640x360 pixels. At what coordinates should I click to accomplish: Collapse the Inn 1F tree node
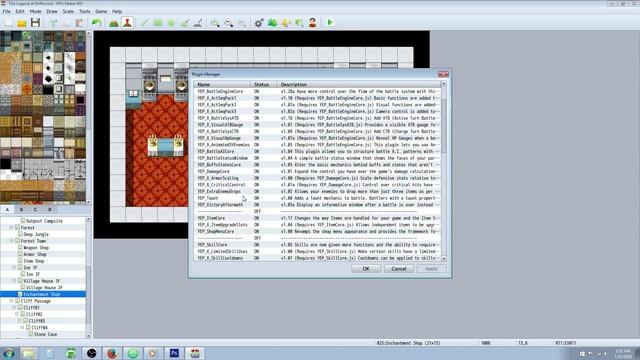pos(15,268)
